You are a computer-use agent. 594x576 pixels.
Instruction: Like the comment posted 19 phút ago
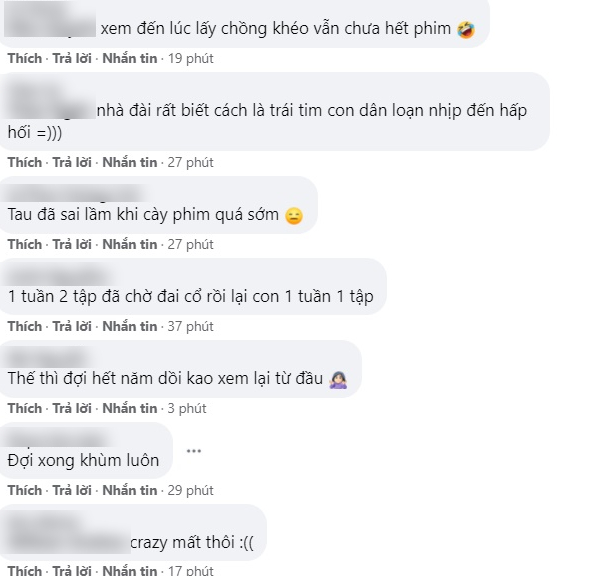click(25, 58)
